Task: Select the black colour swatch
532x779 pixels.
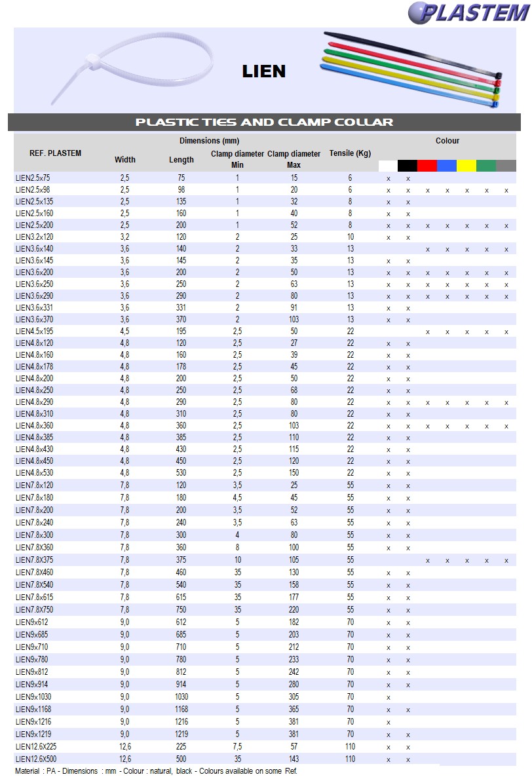Action: (408, 166)
